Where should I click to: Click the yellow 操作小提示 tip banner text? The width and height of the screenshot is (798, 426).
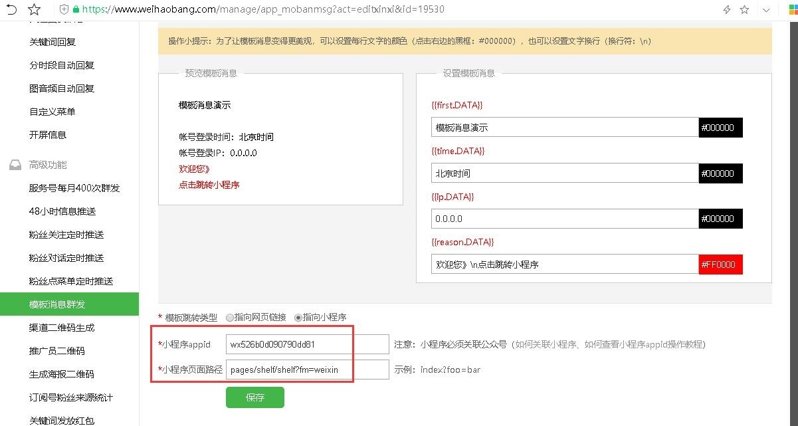tap(410, 41)
